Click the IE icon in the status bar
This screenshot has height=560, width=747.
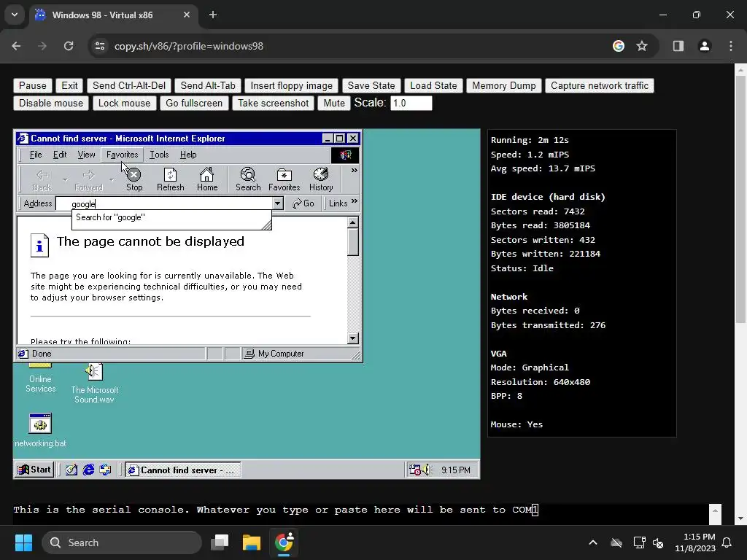[x=23, y=354]
